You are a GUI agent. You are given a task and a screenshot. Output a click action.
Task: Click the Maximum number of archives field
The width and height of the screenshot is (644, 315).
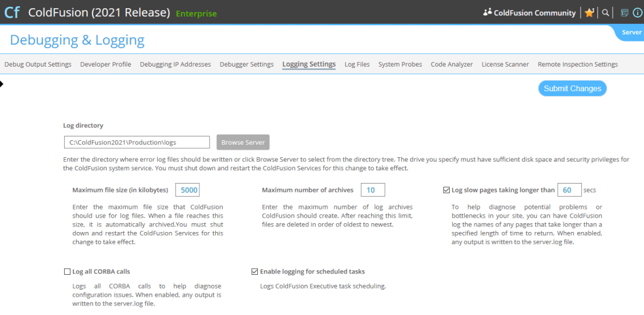[372, 190]
